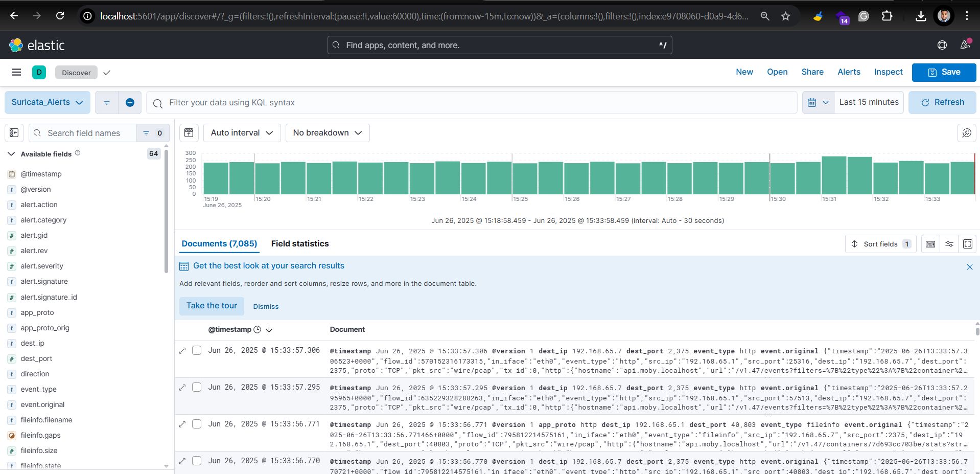
Task: Select the event_type field
Action: coord(38,389)
